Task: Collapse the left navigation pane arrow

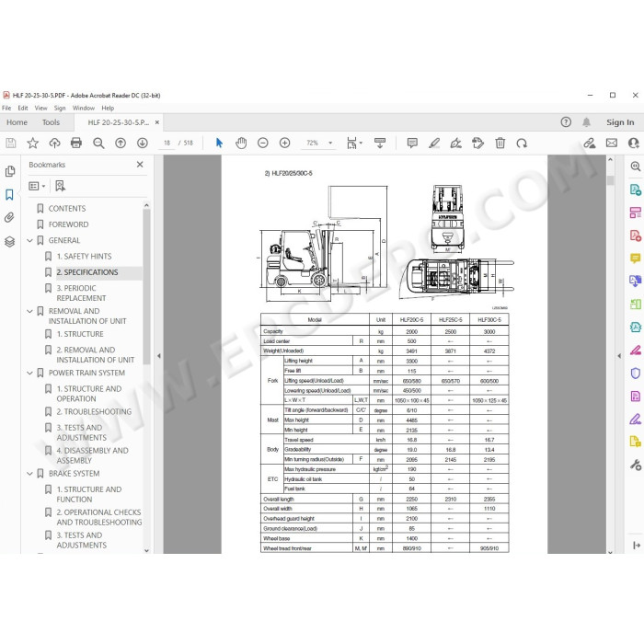Action: coord(159,356)
